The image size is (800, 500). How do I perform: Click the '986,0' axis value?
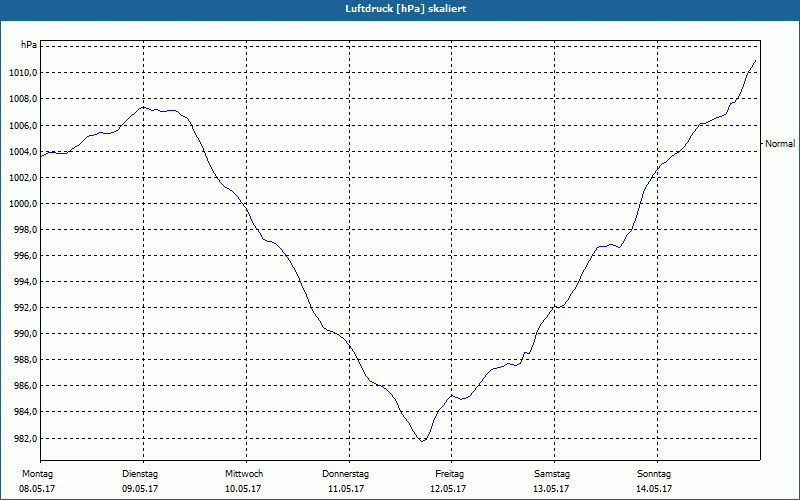point(25,386)
